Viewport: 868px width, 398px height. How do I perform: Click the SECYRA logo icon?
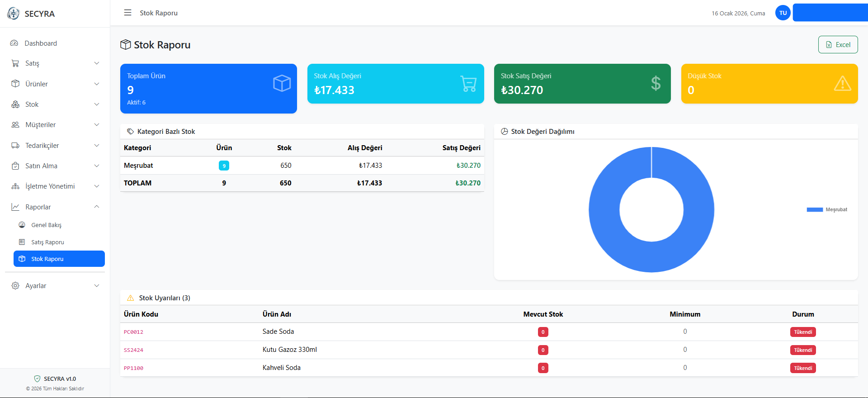14,14
